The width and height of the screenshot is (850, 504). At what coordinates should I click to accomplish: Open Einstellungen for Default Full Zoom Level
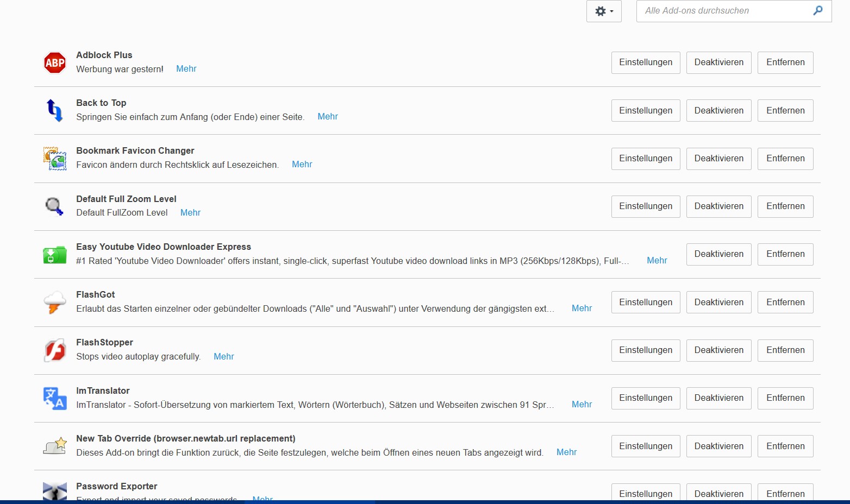click(646, 206)
